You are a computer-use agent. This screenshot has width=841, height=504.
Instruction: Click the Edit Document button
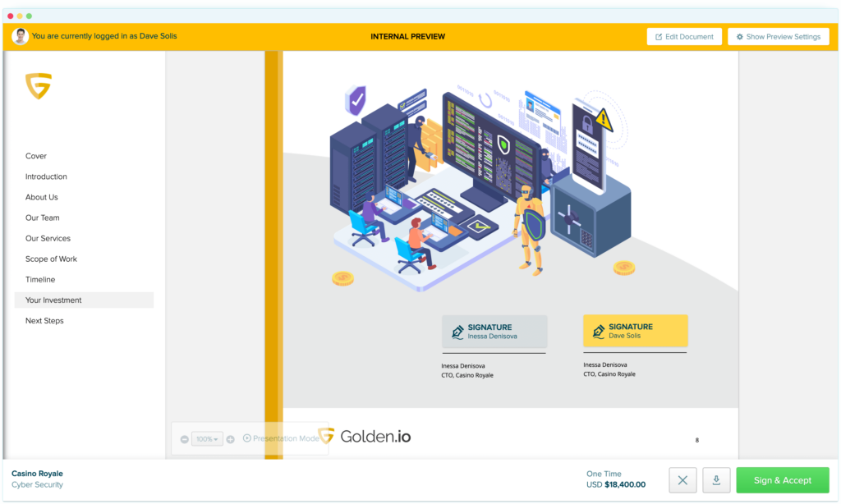(x=684, y=37)
